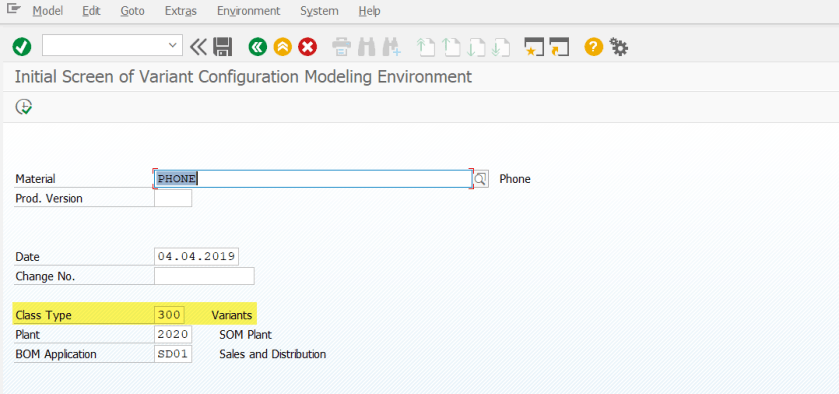Click the Change No. input field
The height and width of the screenshot is (394, 839).
(x=204, y=276)
